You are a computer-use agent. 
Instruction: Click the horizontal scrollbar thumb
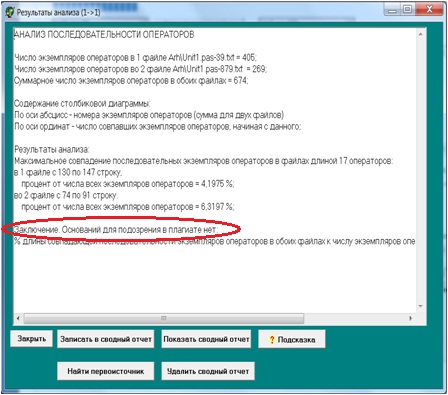164,318
